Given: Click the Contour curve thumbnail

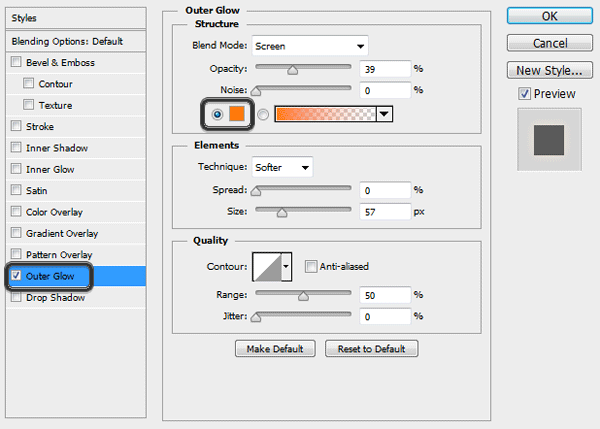Looking at the screenshot, I should point(267,266).
